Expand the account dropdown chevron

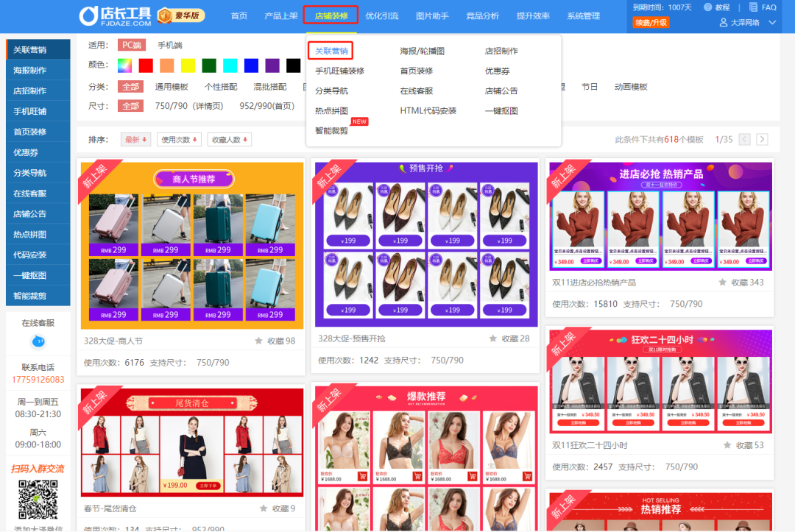[x=772, y=22]
